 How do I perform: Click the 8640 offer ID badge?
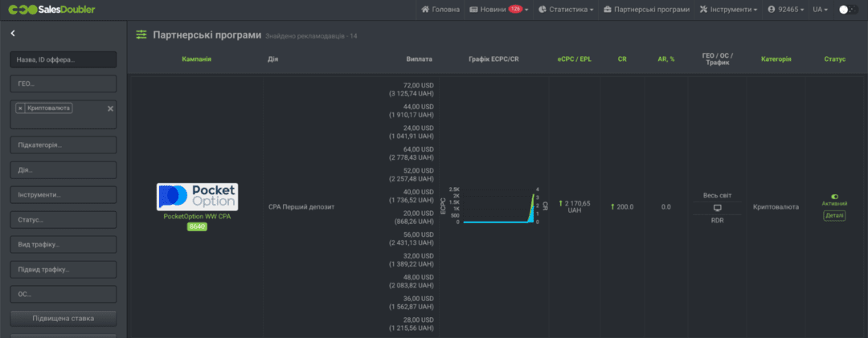pos(197,226)
